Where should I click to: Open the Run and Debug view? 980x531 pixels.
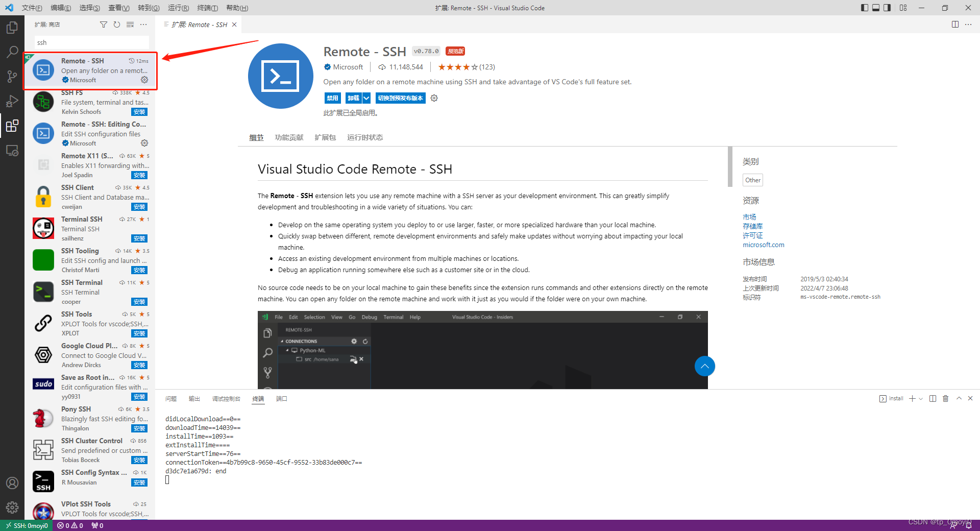[12, 101]
